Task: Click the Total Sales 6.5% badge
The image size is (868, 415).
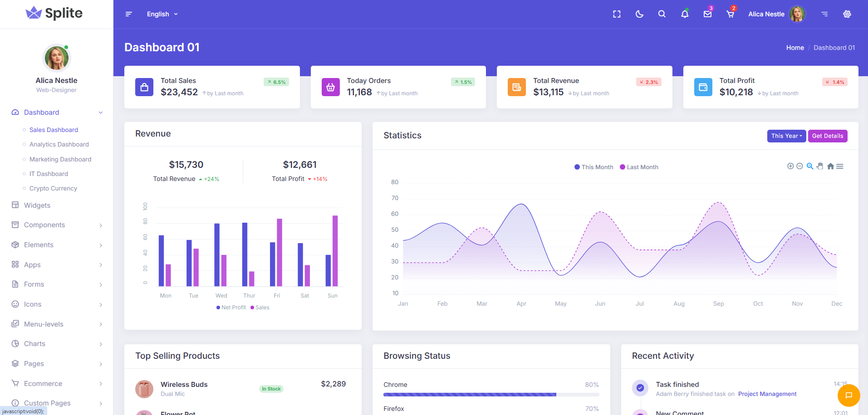Action: tap(276, 82)
